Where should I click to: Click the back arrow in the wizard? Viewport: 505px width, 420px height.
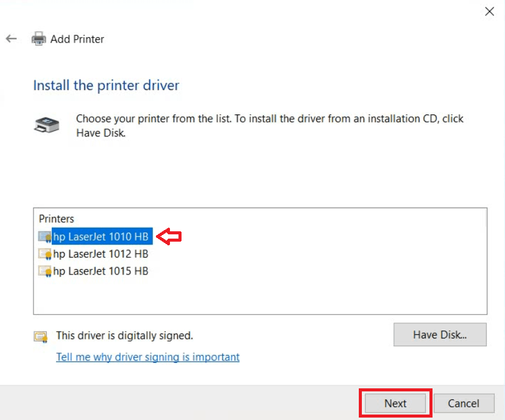[11, 39]
